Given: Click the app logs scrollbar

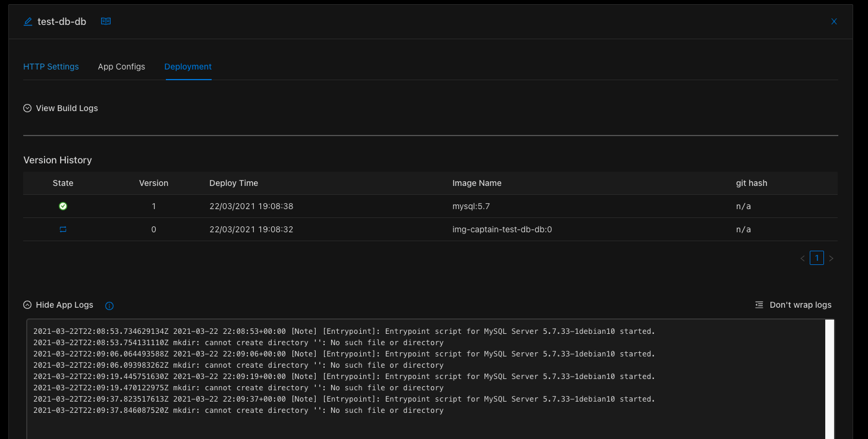Looking at the screenshot, I should pyautogui.click(x=830, y=380).
